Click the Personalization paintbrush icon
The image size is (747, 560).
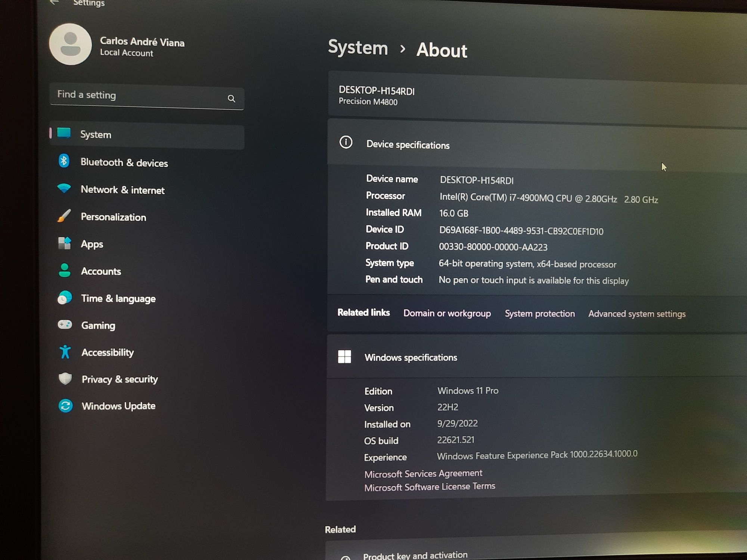[x=64, y=216]
